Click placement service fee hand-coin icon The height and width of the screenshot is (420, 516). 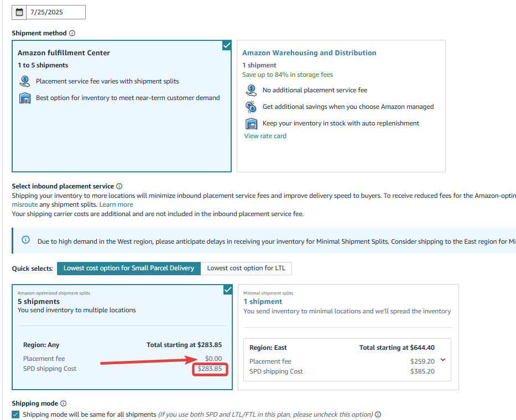pos(25,81)
